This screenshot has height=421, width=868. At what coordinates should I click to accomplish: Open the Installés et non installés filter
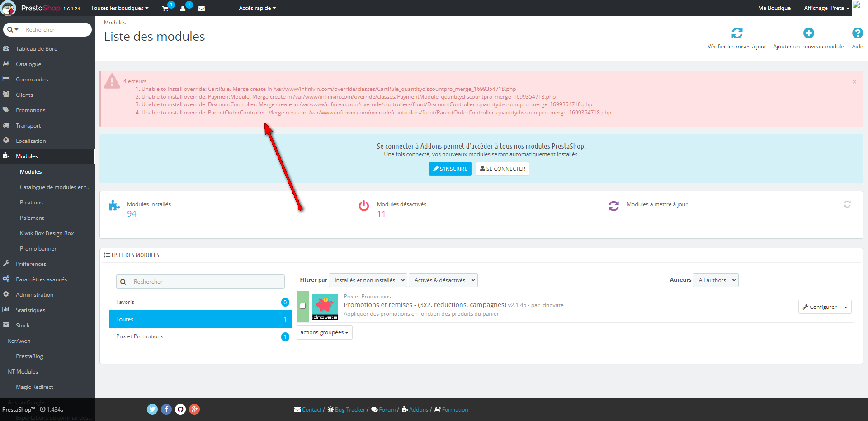pyautogui.click(x=368, y=280)
